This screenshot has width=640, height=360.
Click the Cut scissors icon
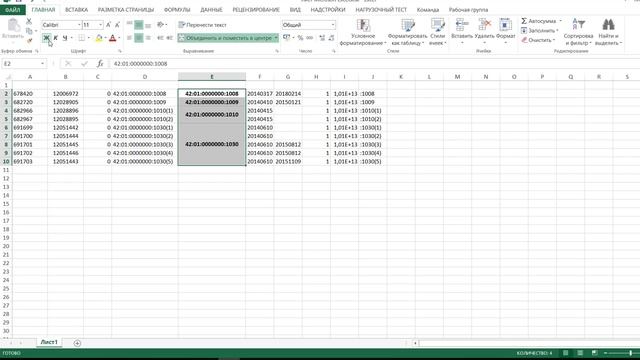[x=29, y=21]
